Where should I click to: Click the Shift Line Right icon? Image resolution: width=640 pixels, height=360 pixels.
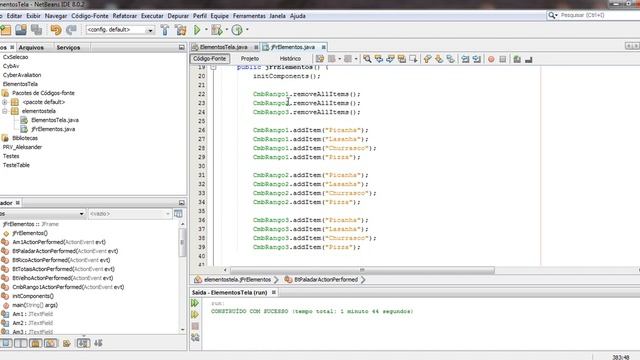click(x=476, y=59)
